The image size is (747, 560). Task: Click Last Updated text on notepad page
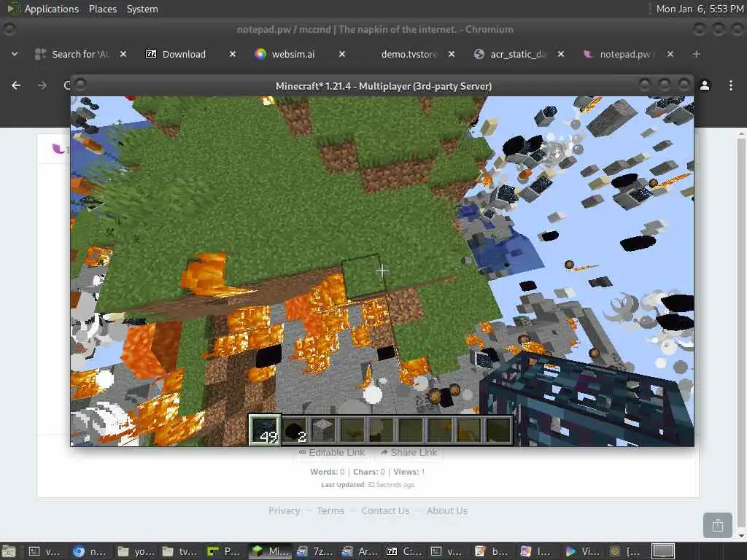(368, 485)
